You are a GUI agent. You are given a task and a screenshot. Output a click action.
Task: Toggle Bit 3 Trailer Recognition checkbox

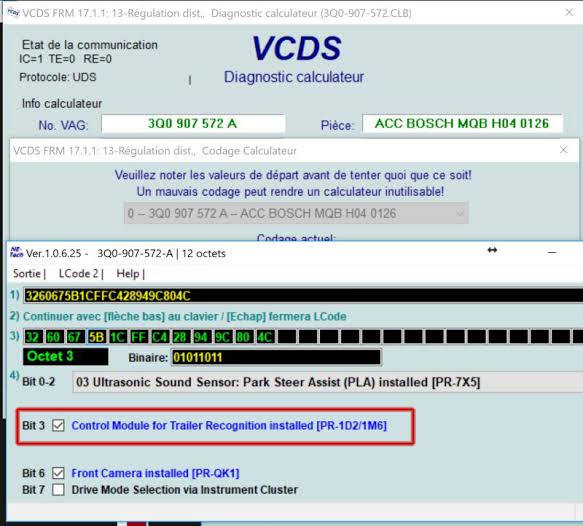point(58,425)
